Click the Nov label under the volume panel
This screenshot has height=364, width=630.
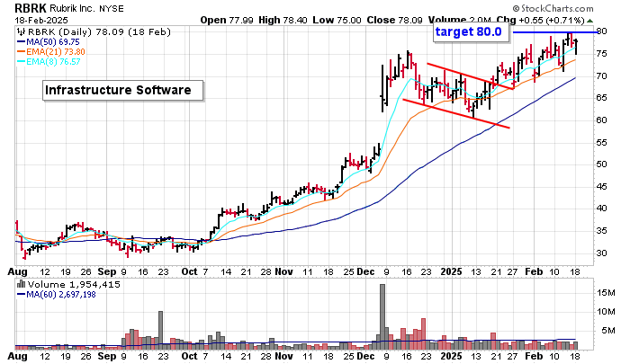coord(283,356)
